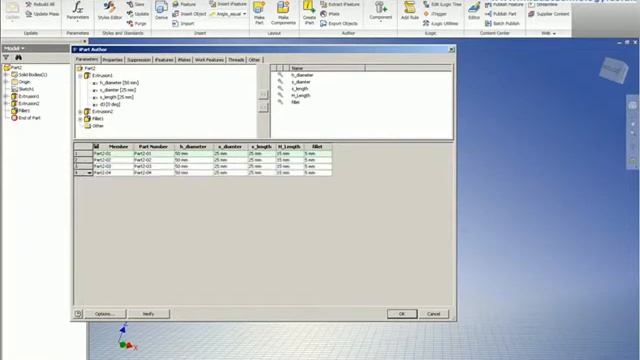Image resolution: width=640 pixels, height=360 pixels.
Task: Click Batch Publish in the ribbon
Action: (x=502, y=24)
